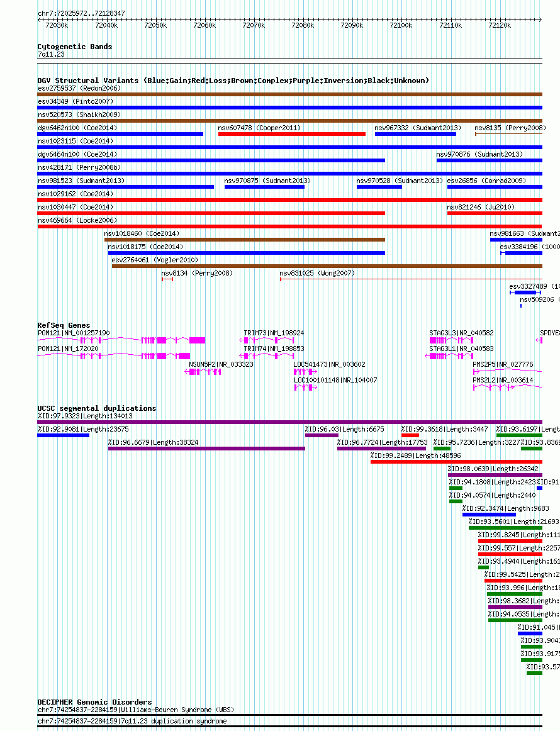Click the 72100k ruler tick label
560x731 pixels.
tap(401, 26)
